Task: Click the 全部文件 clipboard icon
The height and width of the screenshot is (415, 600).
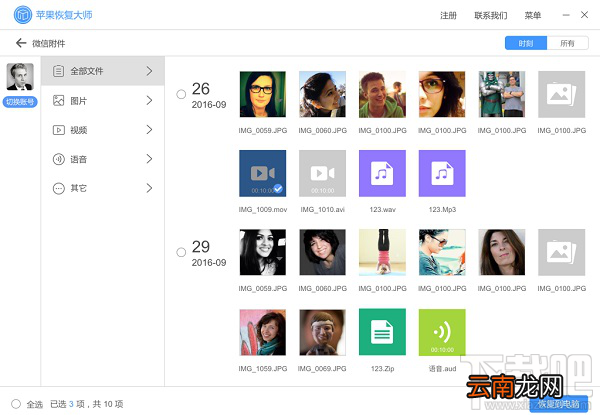Action: point(59,71)
